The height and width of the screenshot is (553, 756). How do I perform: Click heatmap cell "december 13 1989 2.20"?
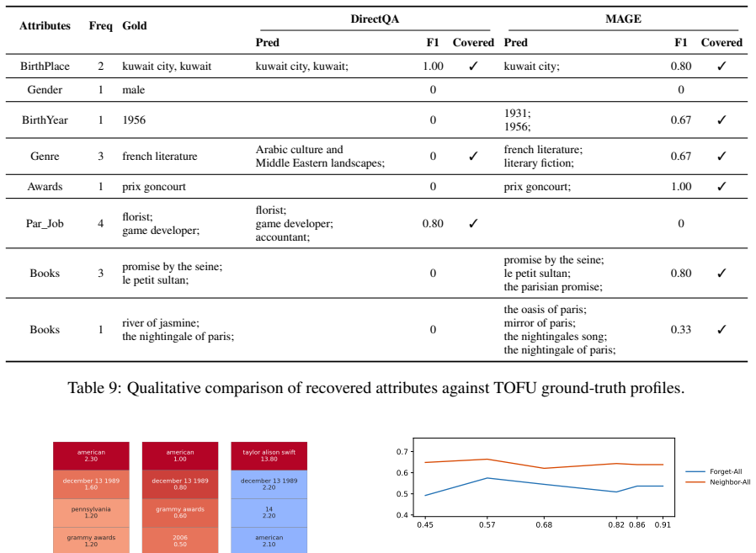click(269, 484)
